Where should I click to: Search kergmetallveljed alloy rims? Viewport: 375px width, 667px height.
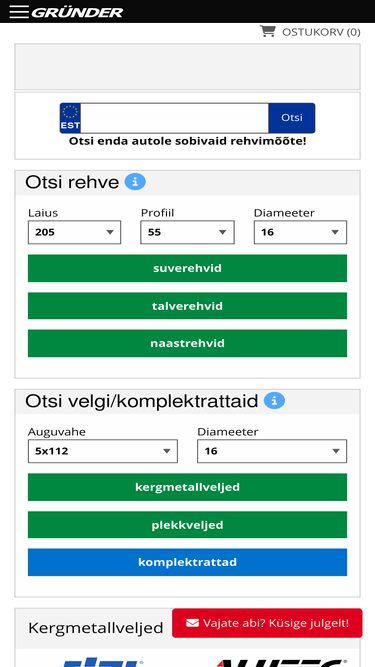[x=188, y=487]
